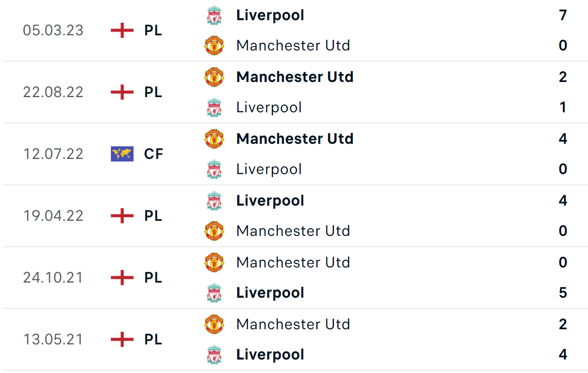Image resolution: width=588 pixels, height=373 pixels.
Task: Open Liverpool team in 13.05.21 match
Action: tap(270, 355)
